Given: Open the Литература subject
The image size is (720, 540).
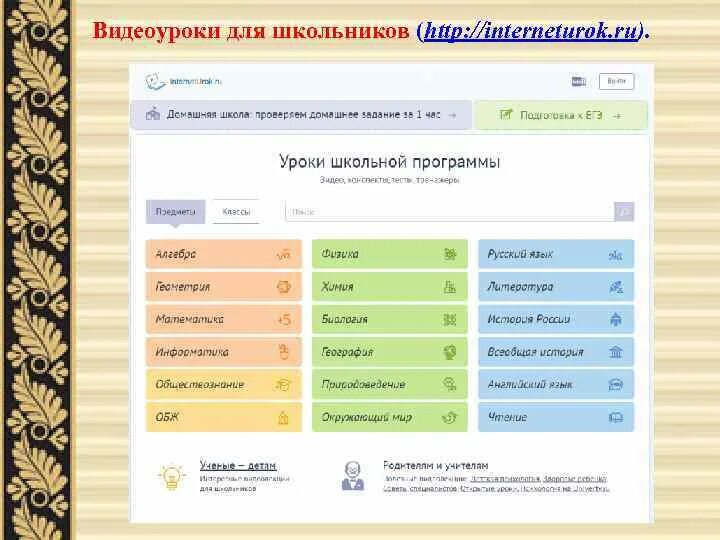Looking at the screenshot, I should click(556, 287).
